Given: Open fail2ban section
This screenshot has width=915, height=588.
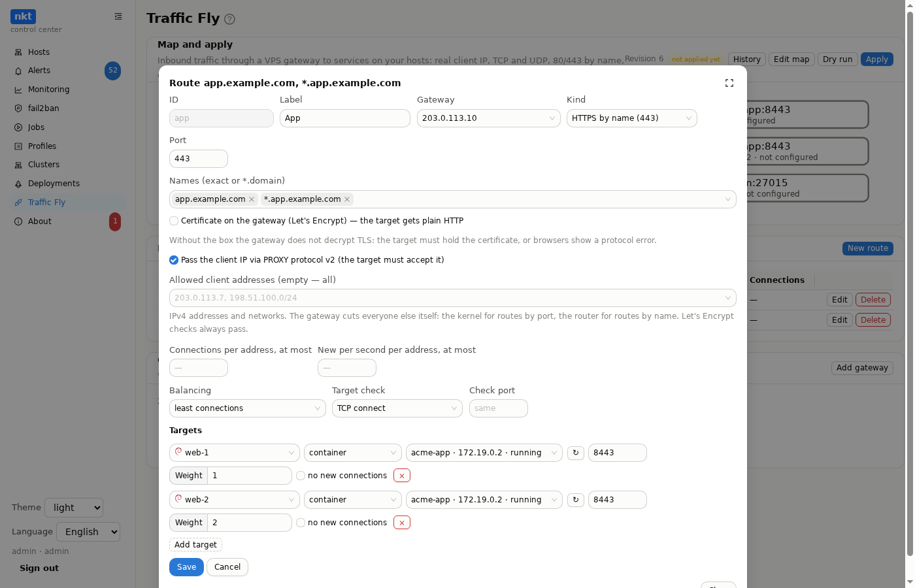Looking at the screenshot, I should point(43,108).
